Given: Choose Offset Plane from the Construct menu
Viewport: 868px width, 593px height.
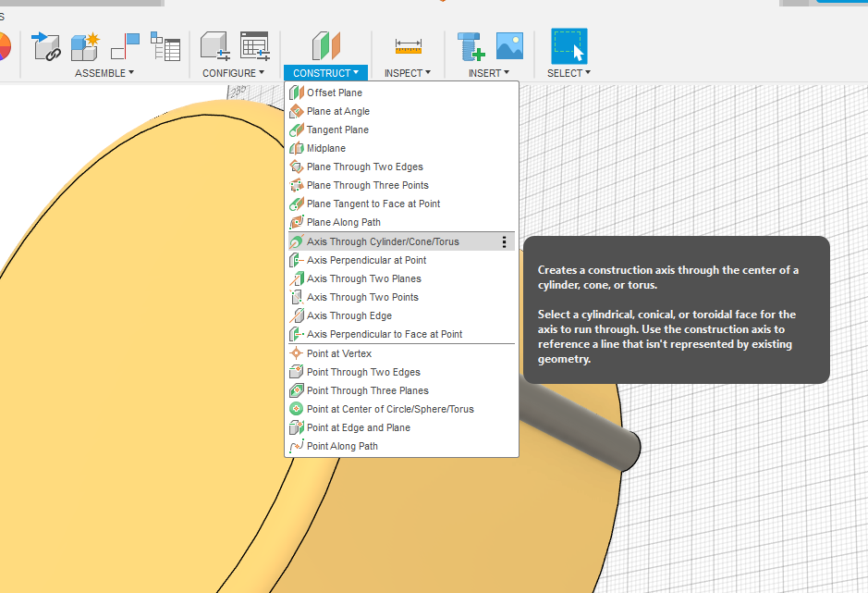Looking at the screenshot, I should click(335, 93).
